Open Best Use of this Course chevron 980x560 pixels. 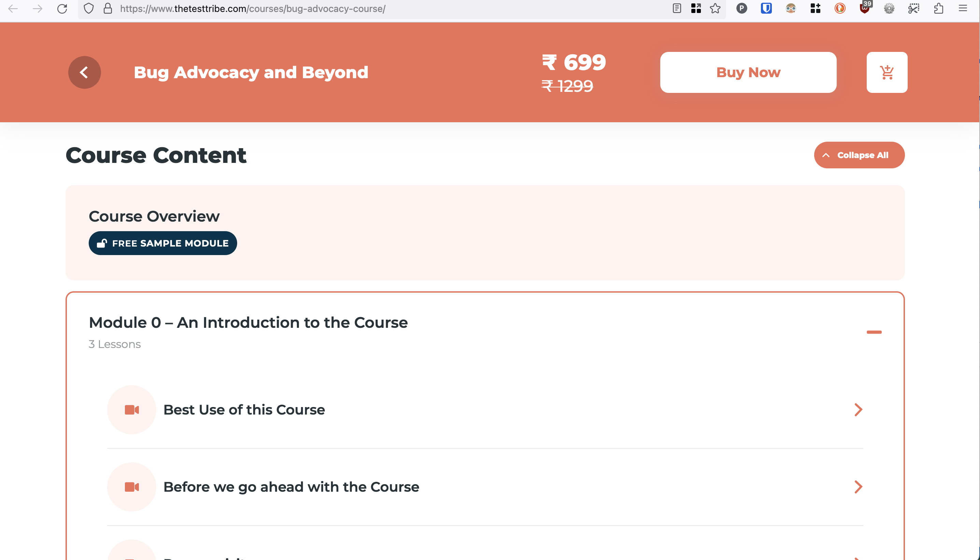coord(858,410)
